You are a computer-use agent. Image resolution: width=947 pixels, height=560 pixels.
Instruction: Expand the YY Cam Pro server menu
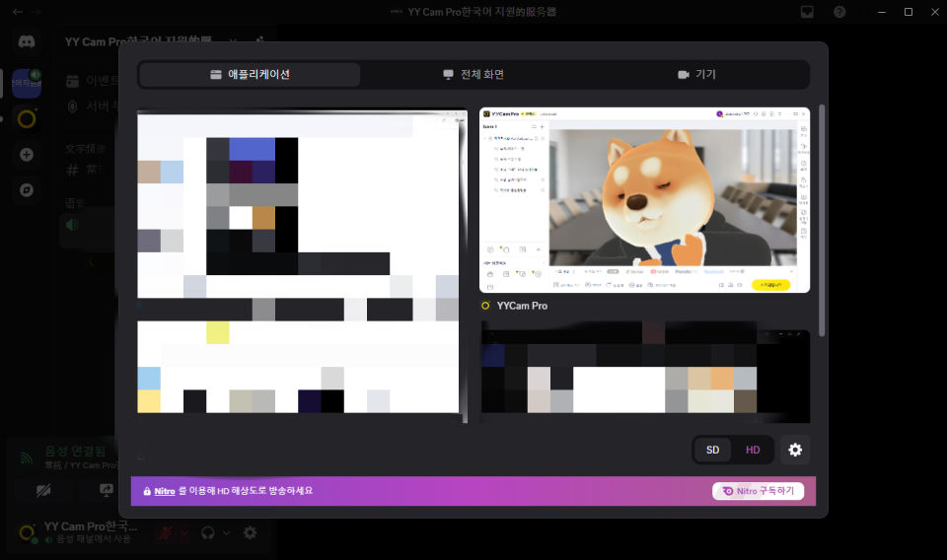coord(233,41)
